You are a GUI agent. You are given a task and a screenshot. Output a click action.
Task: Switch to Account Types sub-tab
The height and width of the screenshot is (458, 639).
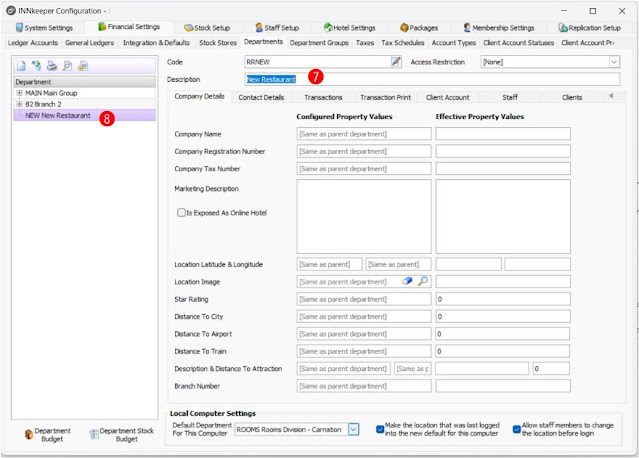(x=454, y=43)
